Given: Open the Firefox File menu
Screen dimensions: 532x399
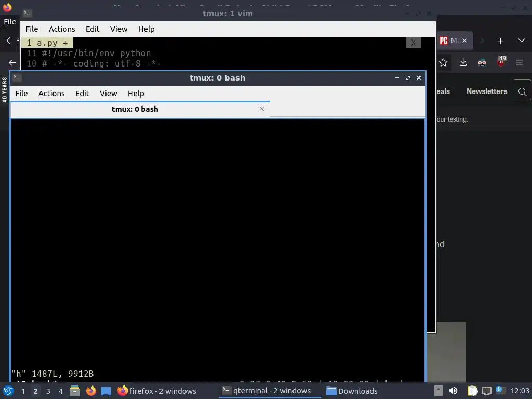Looking at the screenshot, I should click(10, 22).
